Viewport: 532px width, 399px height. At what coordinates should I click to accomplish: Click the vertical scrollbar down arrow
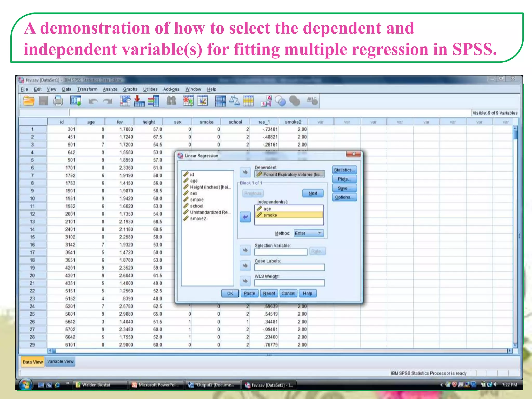[x=515, y=345]
